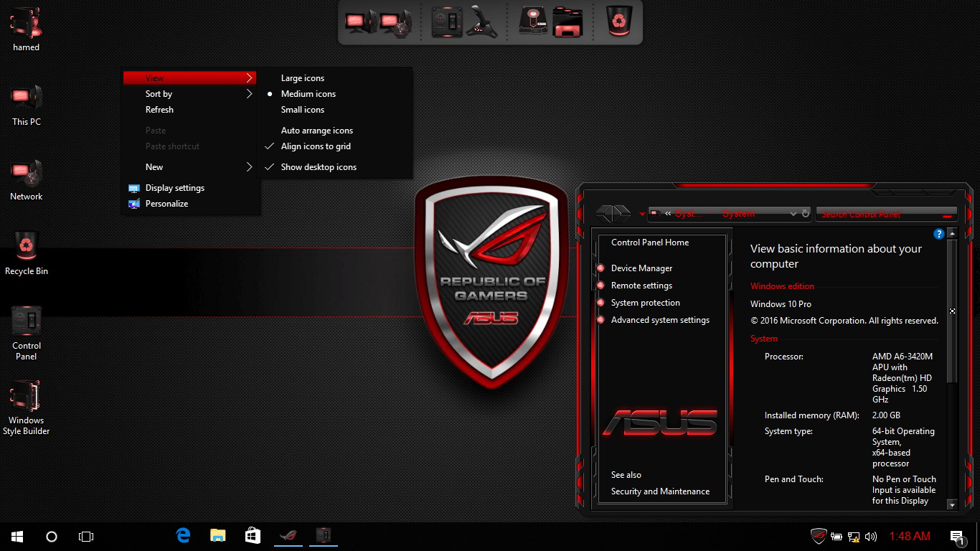The height and width of the screenshot is (551, 980).
Task: Expand the Sort by submenu
Action: click(159, 93)
